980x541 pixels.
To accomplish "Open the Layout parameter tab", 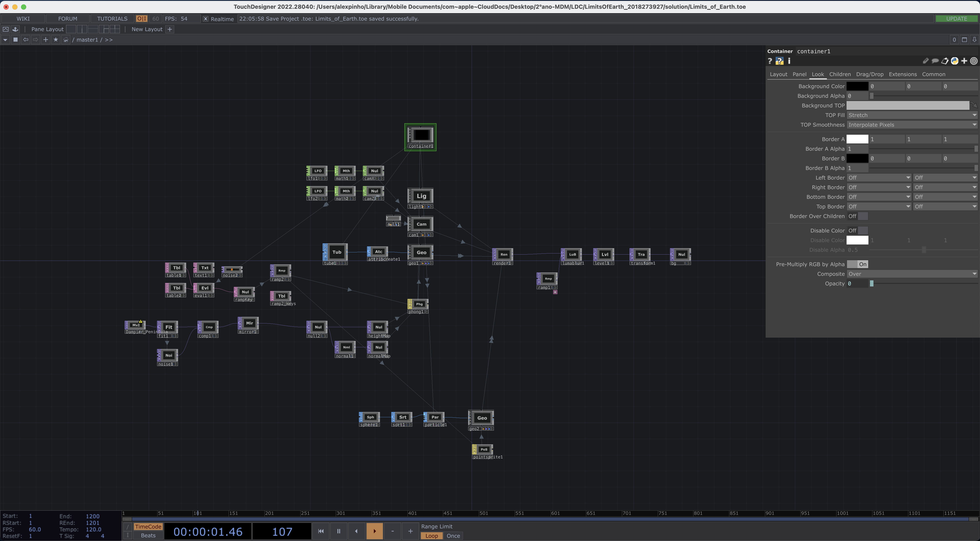I will [x=778, y=74].
